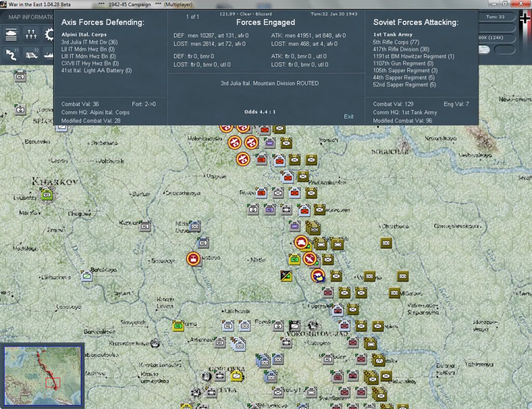Select the black and yellow diagonal rail counter
This screenshot has height=409, width=532.
(286, 276)
